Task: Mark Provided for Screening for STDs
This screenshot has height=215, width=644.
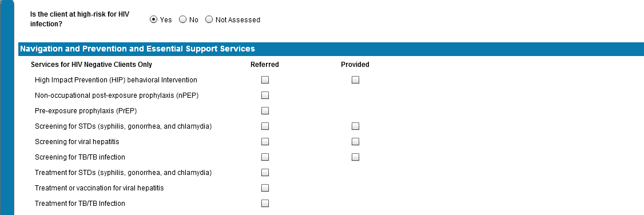Action: 355,126
